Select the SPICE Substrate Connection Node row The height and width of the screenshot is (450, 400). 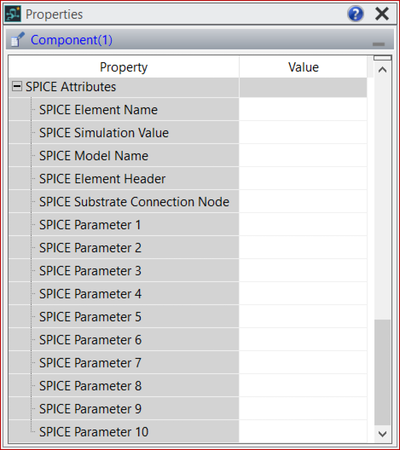click(188, 201)
